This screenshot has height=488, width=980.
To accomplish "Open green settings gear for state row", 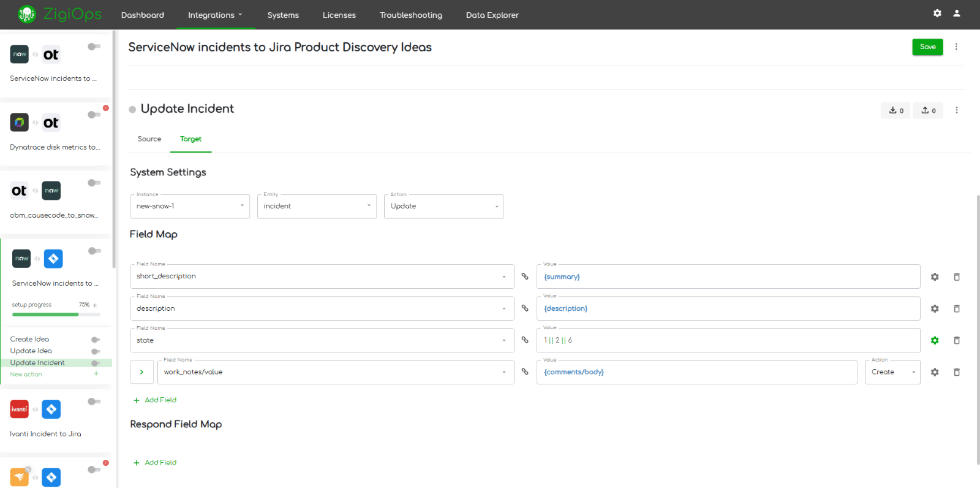I will (935, 341).
